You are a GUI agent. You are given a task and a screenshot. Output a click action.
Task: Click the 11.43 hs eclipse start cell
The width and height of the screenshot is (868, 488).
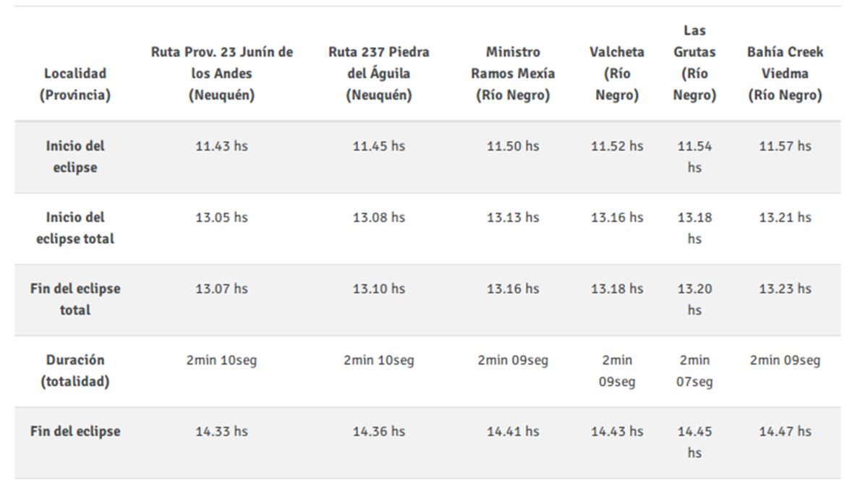click(221, 146)
